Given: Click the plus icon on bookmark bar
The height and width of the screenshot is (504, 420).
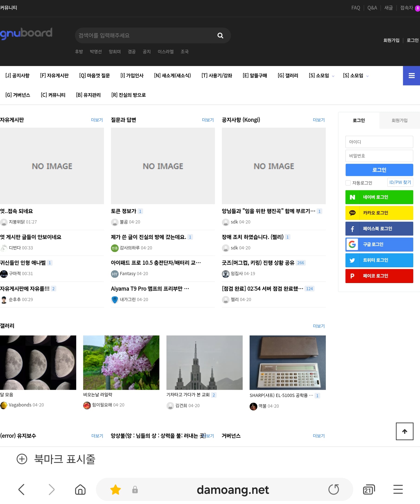Looking at the screenshot, I should pos(22,459).
